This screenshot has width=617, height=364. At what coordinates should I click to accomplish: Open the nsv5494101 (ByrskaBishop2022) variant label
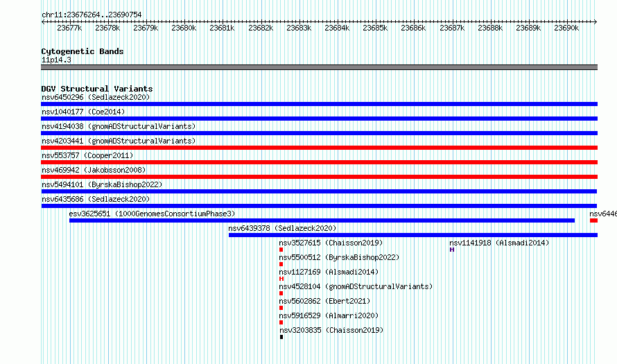click(x=102, y=184)
